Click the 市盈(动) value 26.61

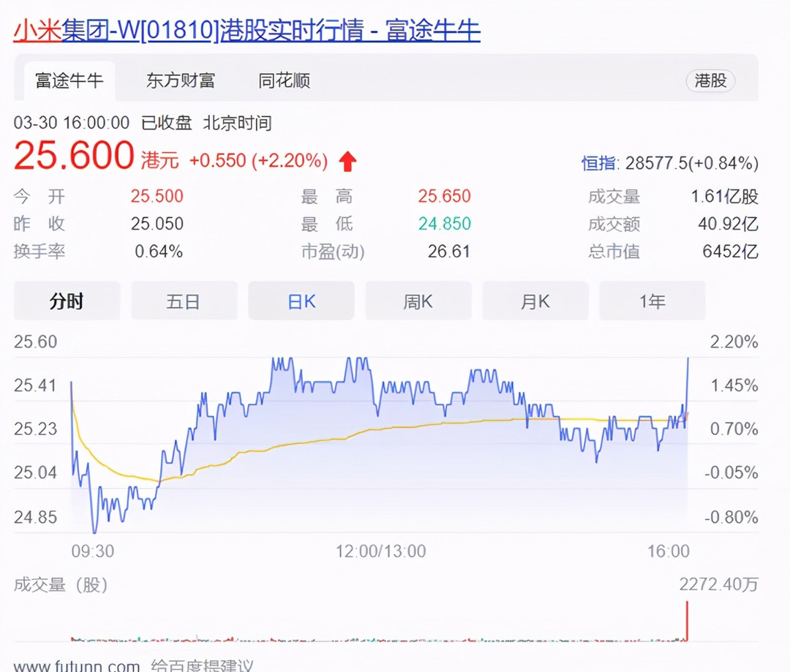point(449,252)
